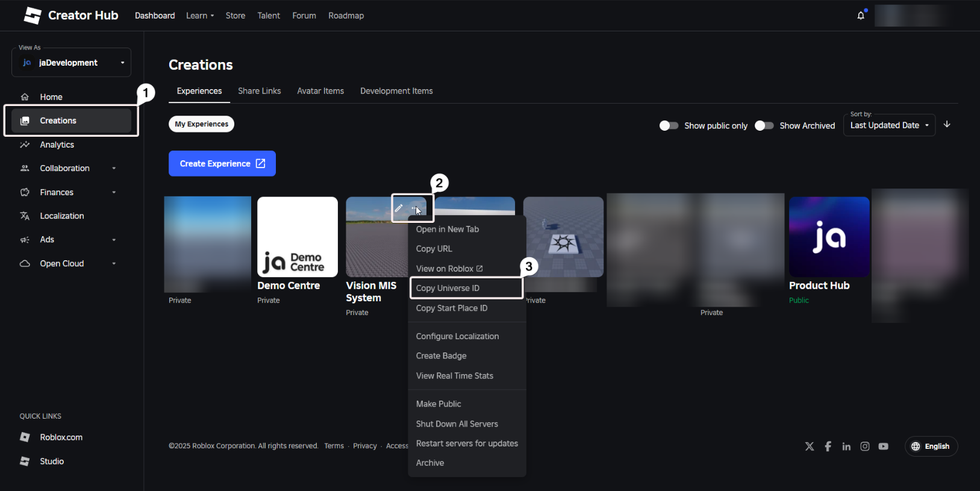Open the Facebook social icon
The image size is (980, 491).
(828, 446)
